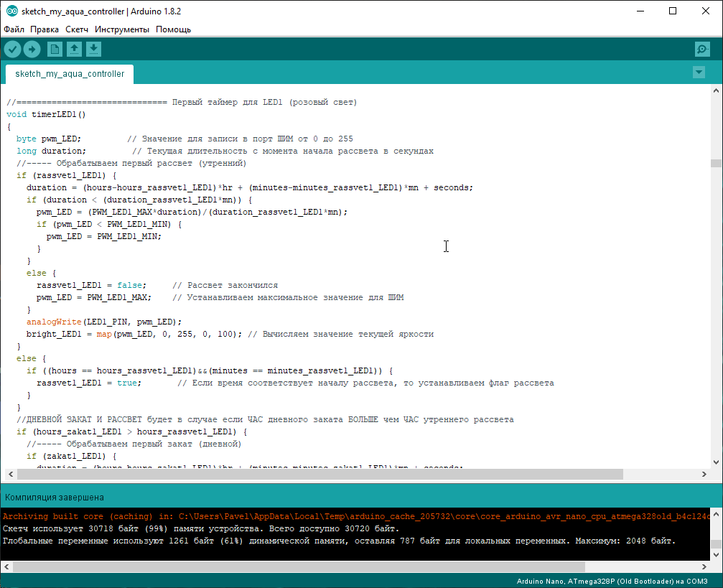The height and width of the screenshot is (588, 723).
Task: Click the Arduino logo in the title bar
Action: 12,11
